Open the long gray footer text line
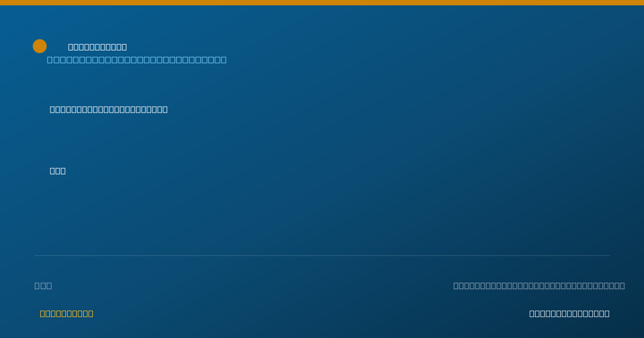The height and width of the screenshot is (338, 644). pos(539,285)
